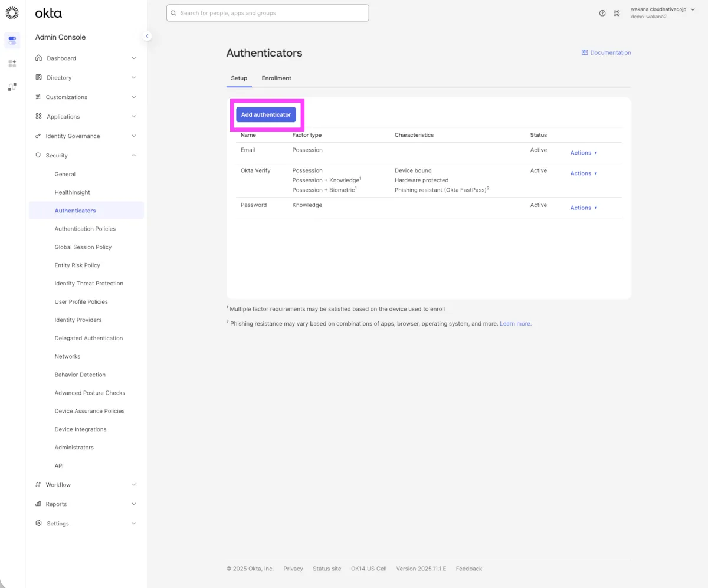Open the account menu for wakana user
708x588 pixels.
[x=661, y=13]
